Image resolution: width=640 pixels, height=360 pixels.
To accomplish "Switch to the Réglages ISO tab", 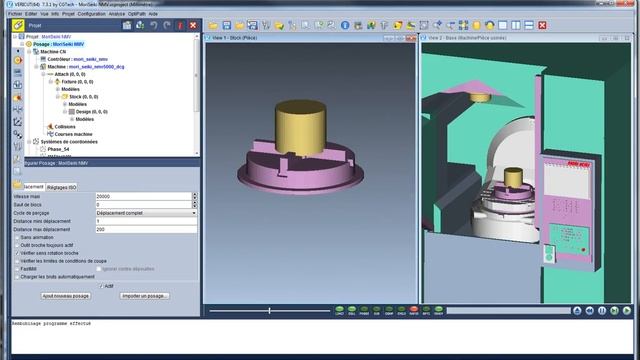I will [x=62, y=187].
